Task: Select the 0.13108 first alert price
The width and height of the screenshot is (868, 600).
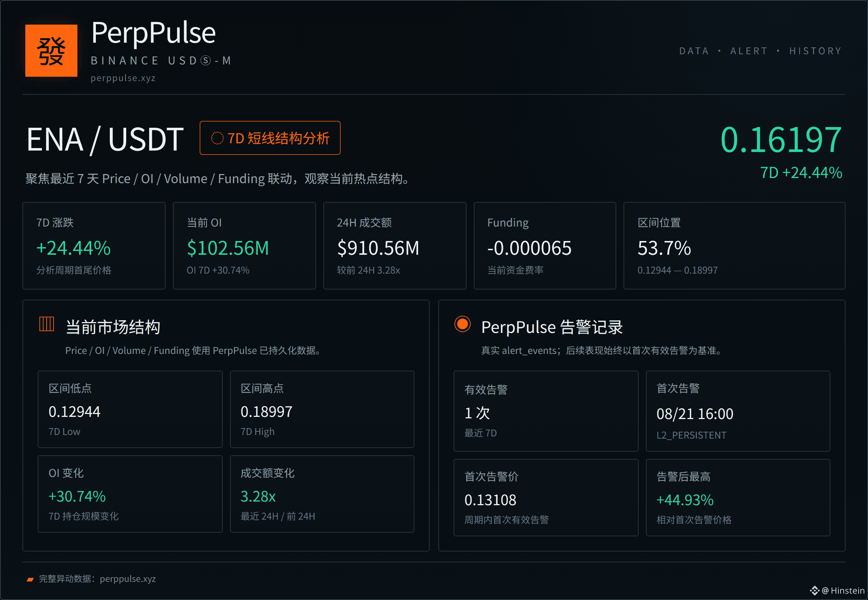Action: [490, 500]
